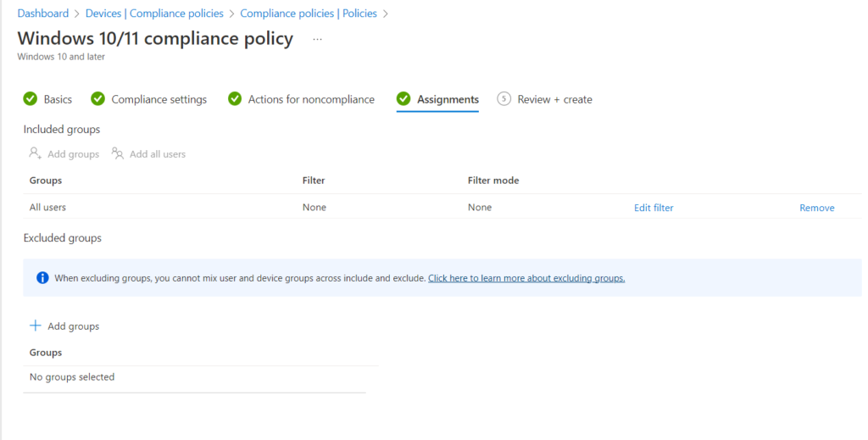Remove the All users group
The height and width of the screenshot is (440, 868).
coord(817,208)
